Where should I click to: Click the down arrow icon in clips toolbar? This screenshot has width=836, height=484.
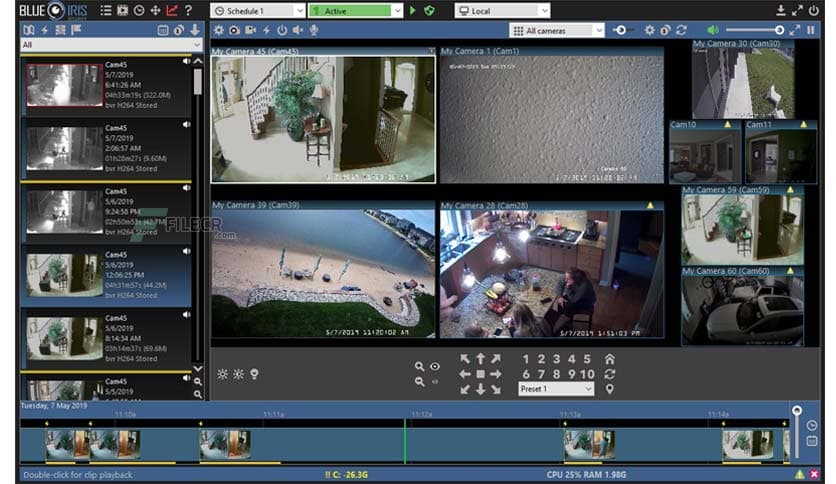pyautogui.click(x=195, y=30)
